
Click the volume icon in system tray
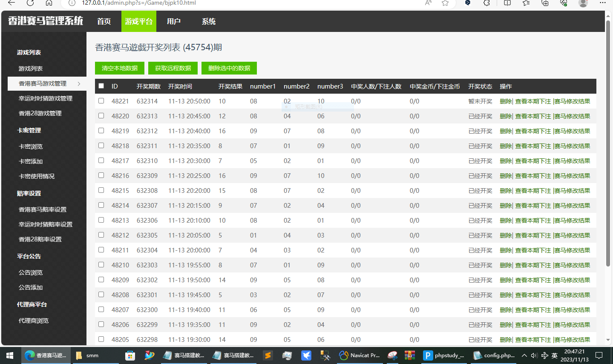pyautogui.click(x=534, y=355)
